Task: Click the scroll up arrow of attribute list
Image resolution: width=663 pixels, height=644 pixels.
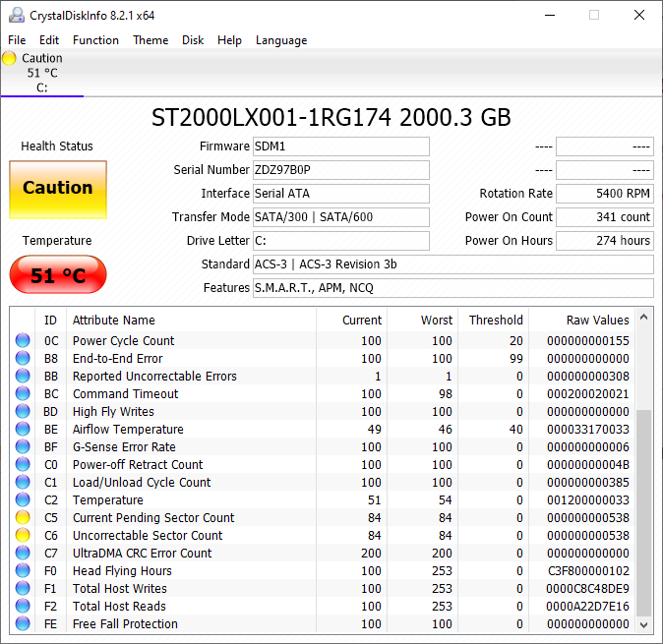Action: point(643,317)
